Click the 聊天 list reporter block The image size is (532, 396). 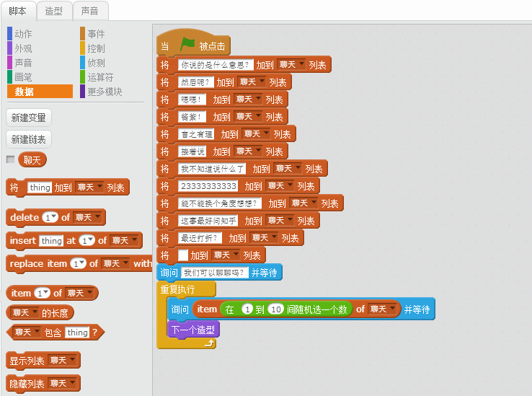pos(32,160)
